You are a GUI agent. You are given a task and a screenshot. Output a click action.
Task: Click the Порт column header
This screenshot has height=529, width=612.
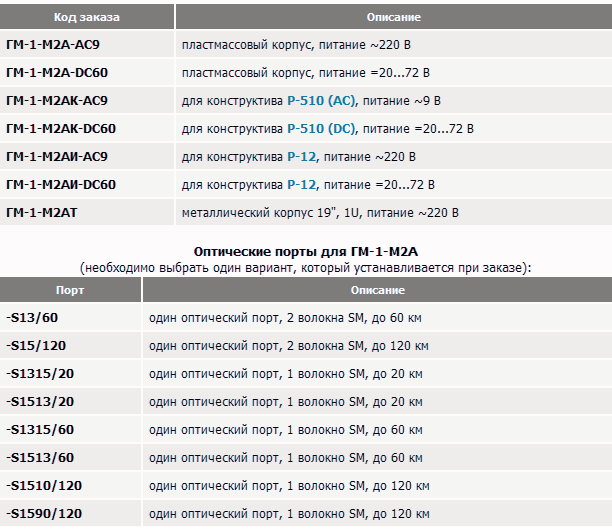(70, 290)
